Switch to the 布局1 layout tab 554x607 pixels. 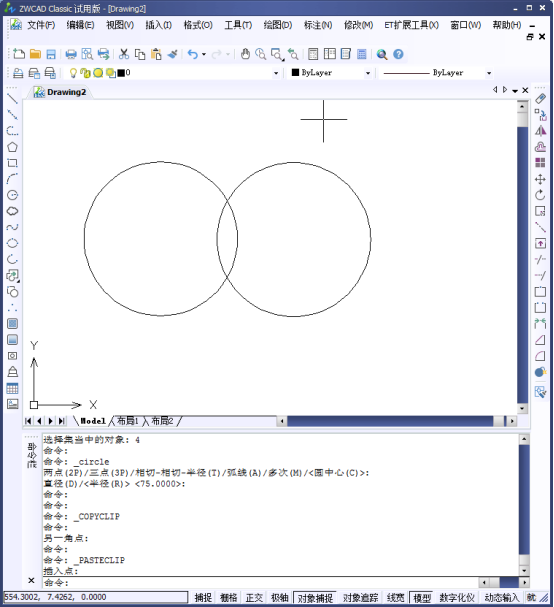(x=127, y=421)
